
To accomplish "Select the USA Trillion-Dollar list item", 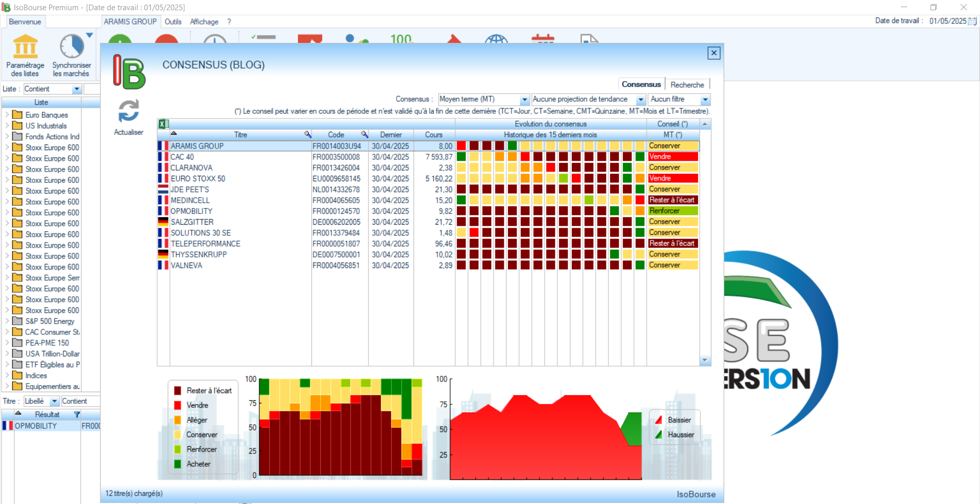I will [x=53, y=353].
